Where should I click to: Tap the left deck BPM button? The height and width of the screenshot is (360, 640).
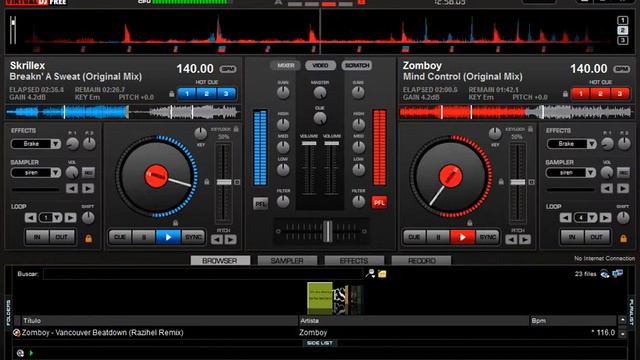(x=228, y=69)
